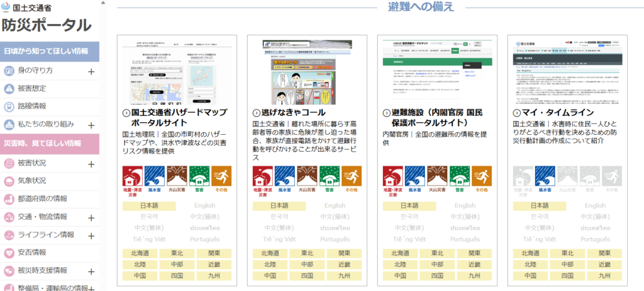The width and height of the screenshot is (644, 291).
Task: Click the volcano disaster icon in the 避難施設 card
Action: (x=435, y=176)
